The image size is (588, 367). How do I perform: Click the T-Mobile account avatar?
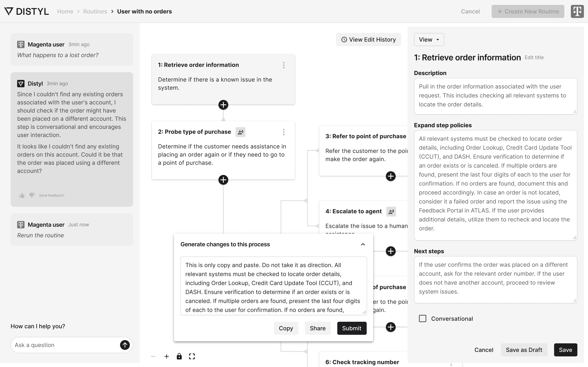coord(577,11)
